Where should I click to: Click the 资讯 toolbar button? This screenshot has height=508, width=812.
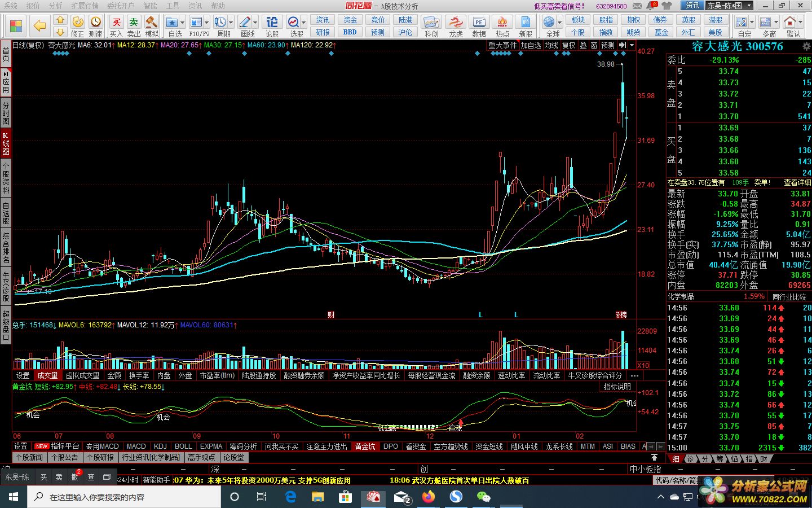click(323, 20)
